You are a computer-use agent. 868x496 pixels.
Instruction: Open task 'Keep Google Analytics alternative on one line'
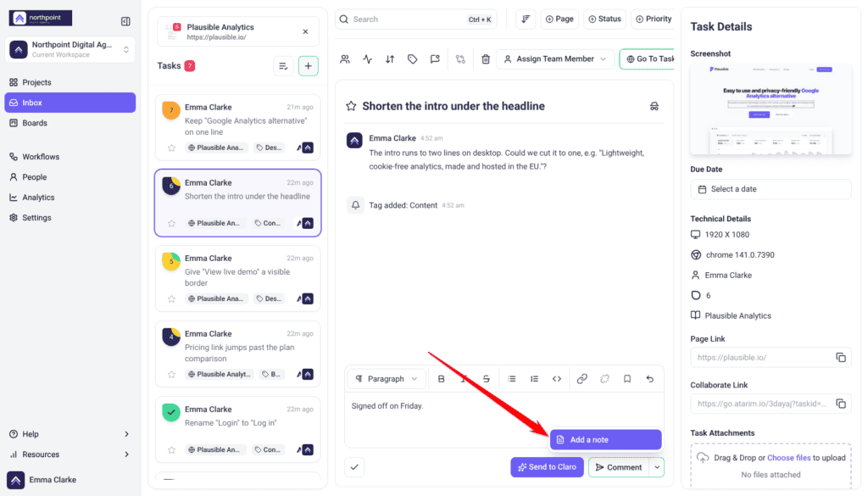pyautogui.click(x=238, y=127)
